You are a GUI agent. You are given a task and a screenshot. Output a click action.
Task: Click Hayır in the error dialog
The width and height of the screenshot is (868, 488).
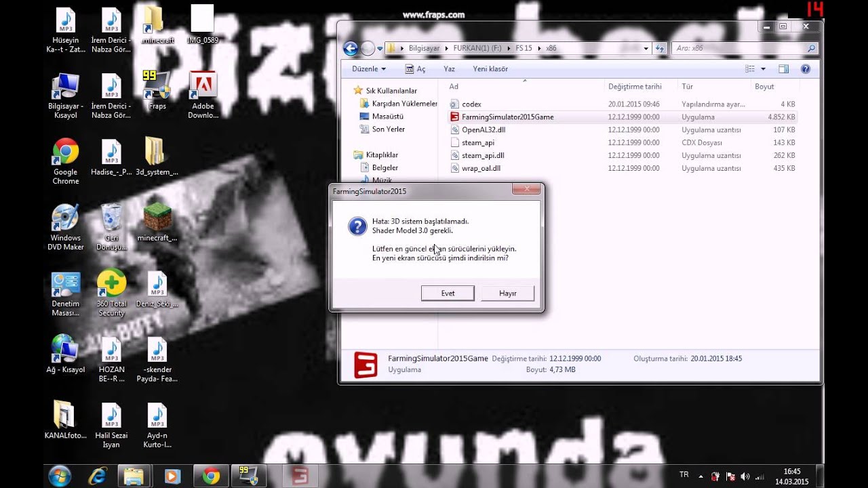pos(507,293)
